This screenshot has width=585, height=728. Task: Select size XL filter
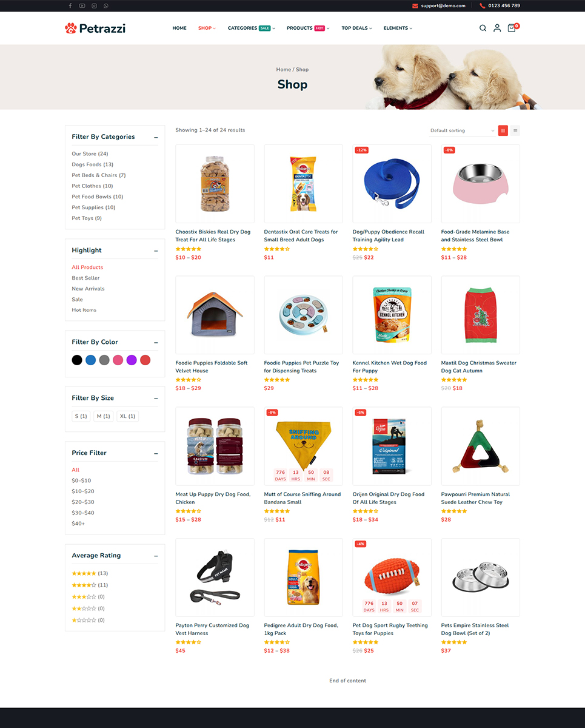128,416
